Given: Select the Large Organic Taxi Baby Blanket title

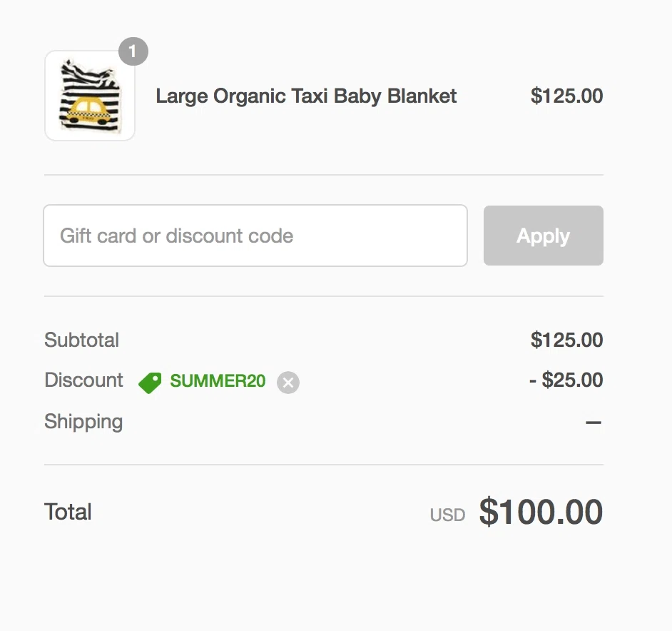Looking at the screenshot, I should 306,96.
